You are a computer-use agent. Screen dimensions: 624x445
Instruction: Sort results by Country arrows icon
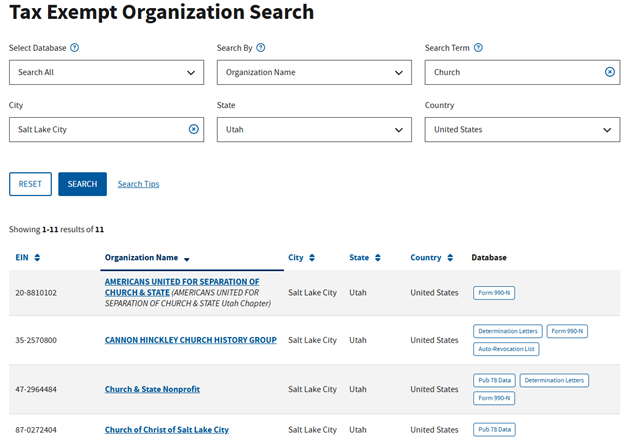point(450,258)
